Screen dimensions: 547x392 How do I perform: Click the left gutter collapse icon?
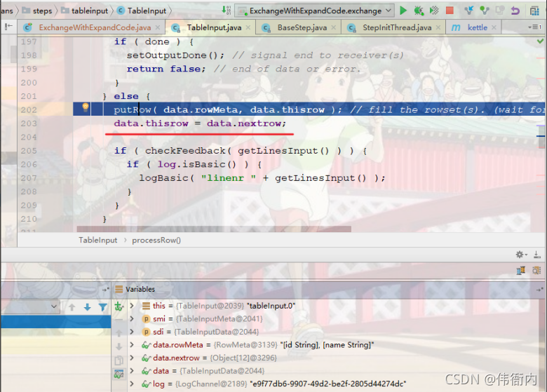click(8, 27)
